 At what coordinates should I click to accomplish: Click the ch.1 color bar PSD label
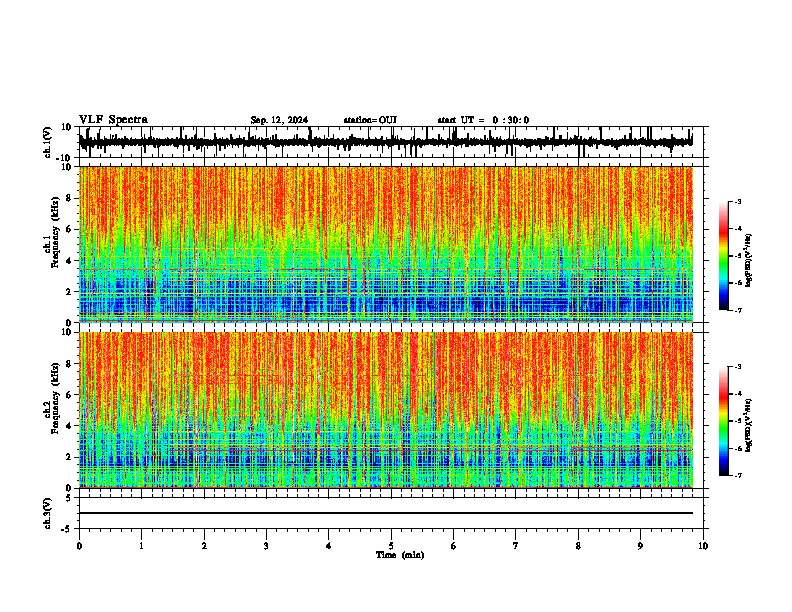pos(749,261)
